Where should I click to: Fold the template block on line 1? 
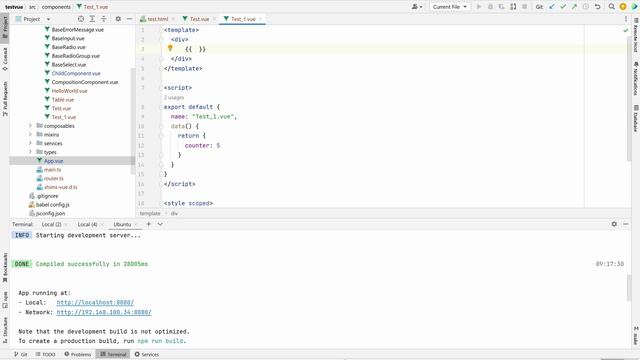(161, 30)
